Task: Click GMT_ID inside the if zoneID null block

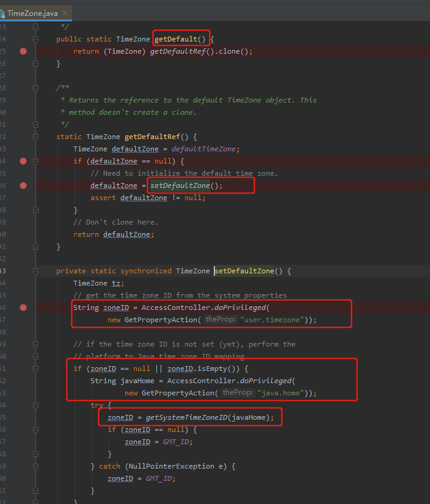Action: [x=176, y=442]
